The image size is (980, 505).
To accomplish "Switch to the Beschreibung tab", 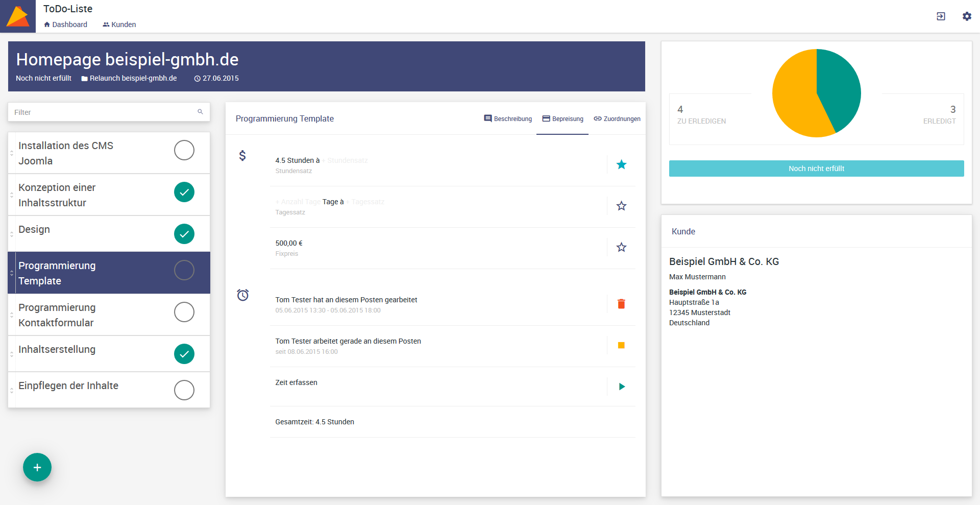I will (x=508, y=119).
